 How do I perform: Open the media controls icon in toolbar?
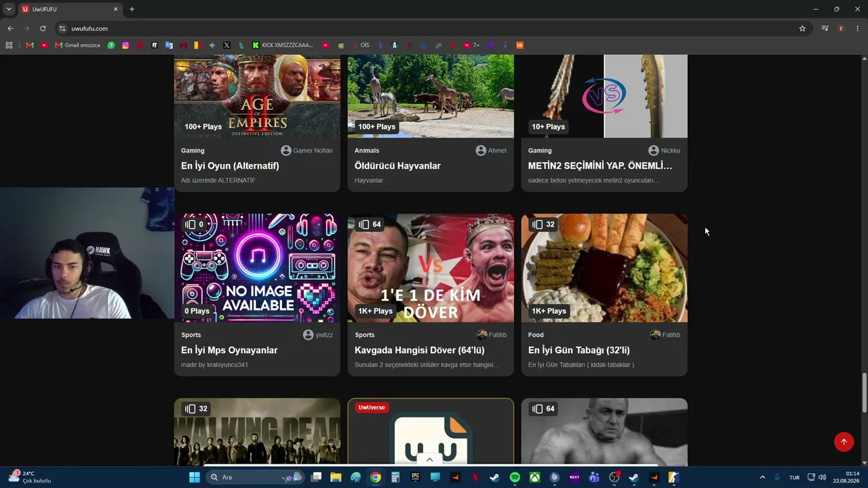825,28
